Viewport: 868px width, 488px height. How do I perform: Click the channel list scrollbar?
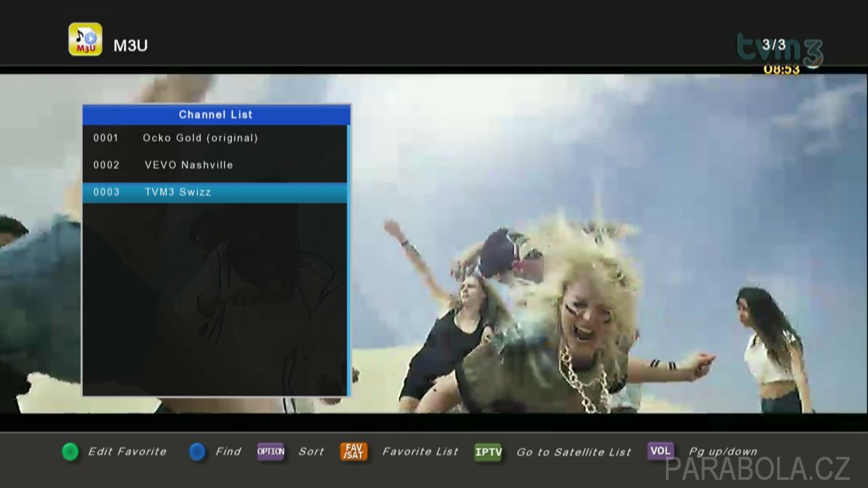click(x=349, y=260)
